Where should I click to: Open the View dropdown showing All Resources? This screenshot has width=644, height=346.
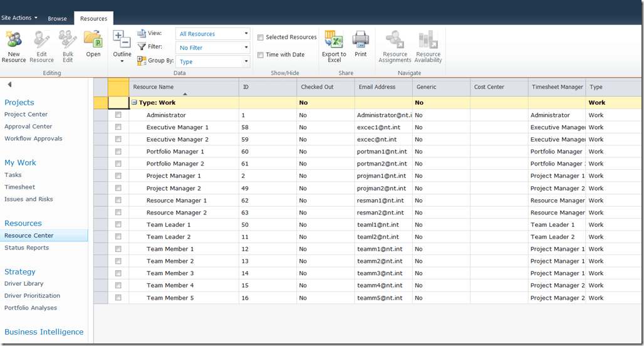pos(213,34)
